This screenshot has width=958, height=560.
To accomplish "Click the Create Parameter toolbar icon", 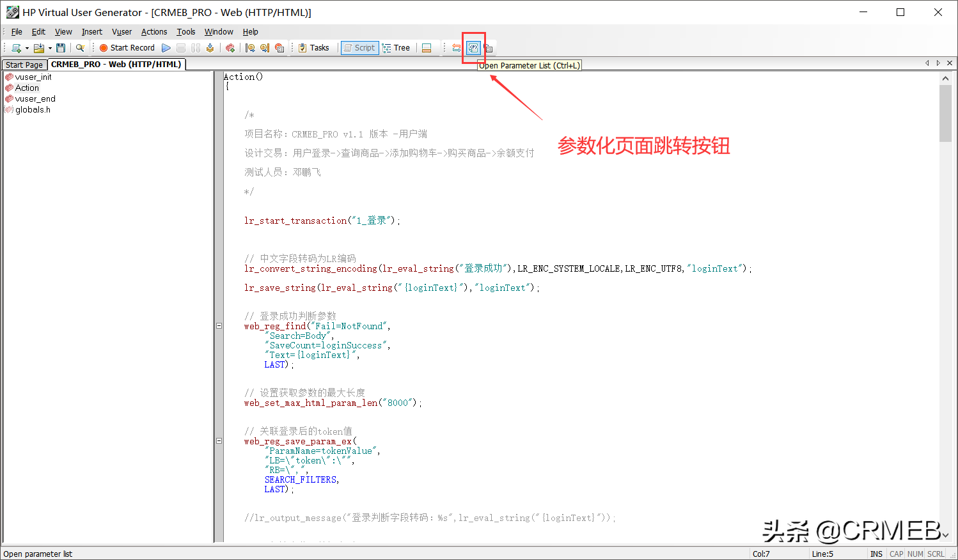I will pyautogui.click(x=457, y=48).
